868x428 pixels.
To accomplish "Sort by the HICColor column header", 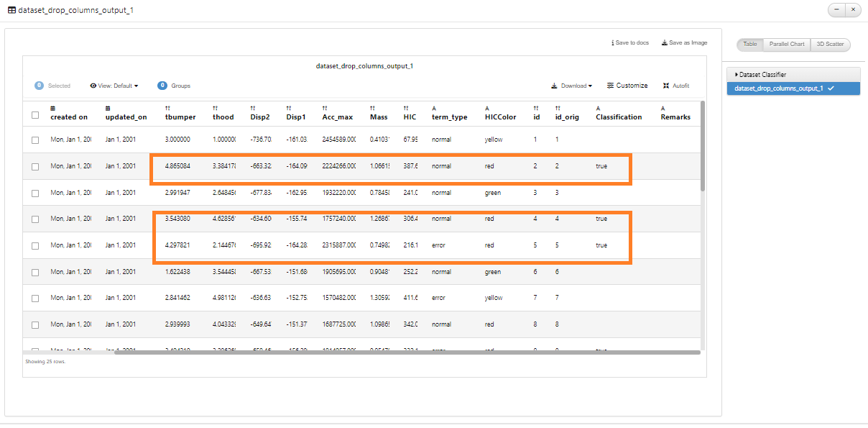I will pyautogui.click(x=501, y=117).
